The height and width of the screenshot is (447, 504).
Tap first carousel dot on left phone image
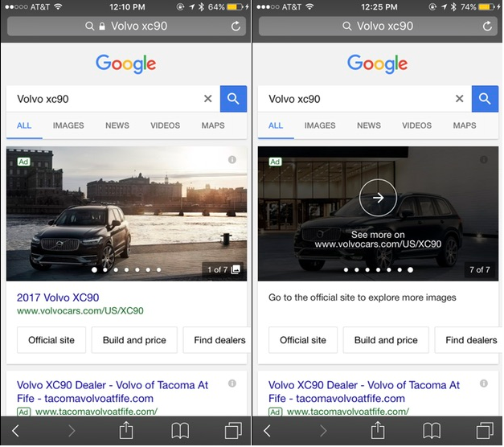pyautogui.click(x=94, y=270)
